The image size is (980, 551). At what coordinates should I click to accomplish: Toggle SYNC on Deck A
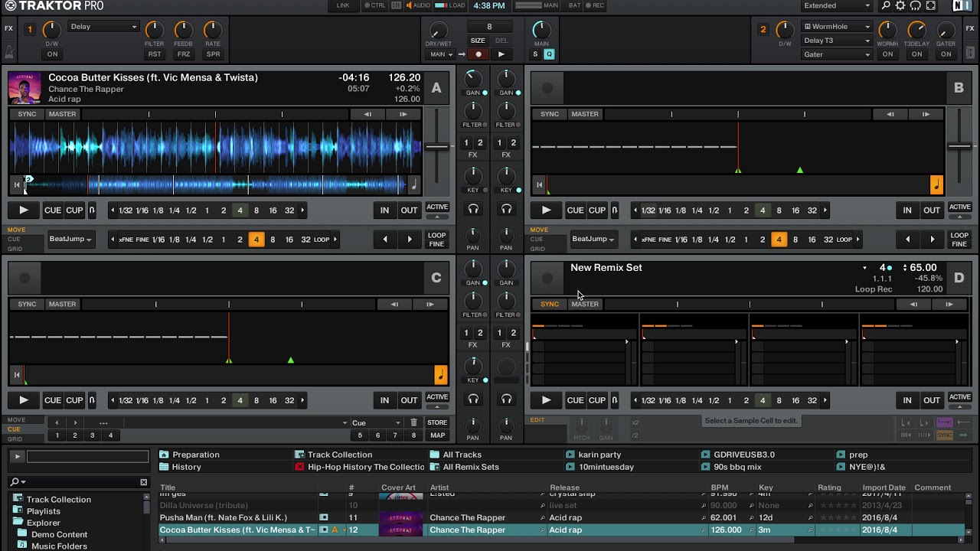(x=27, y=114)
